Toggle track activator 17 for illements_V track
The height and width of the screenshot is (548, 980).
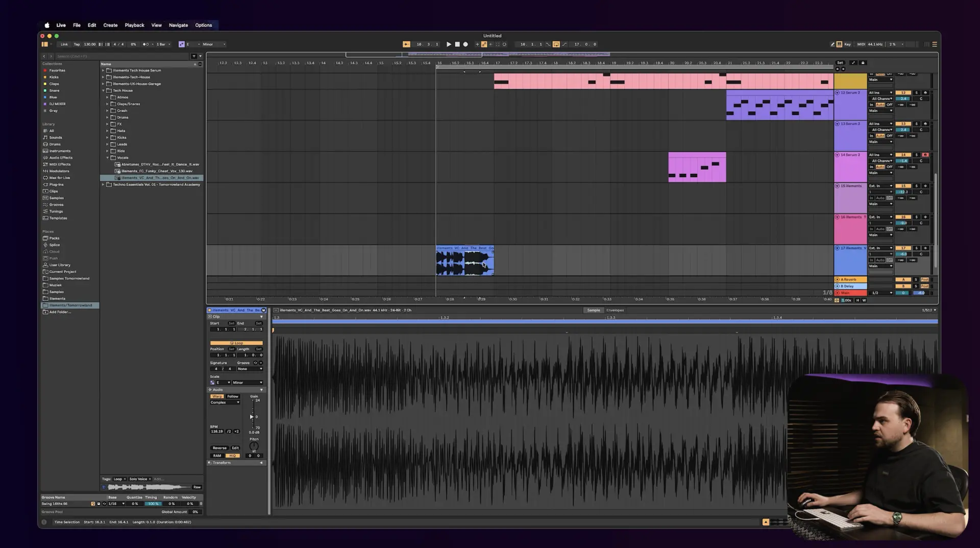click(903, 248)
